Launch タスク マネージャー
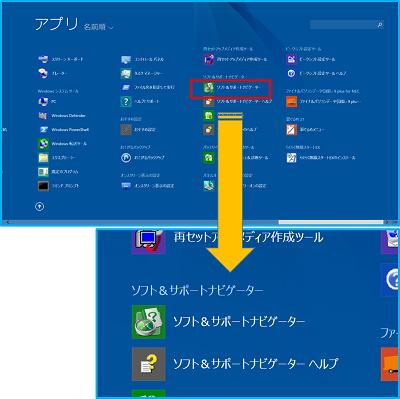The height and width of the screenshot is (399, 400). 142,73
